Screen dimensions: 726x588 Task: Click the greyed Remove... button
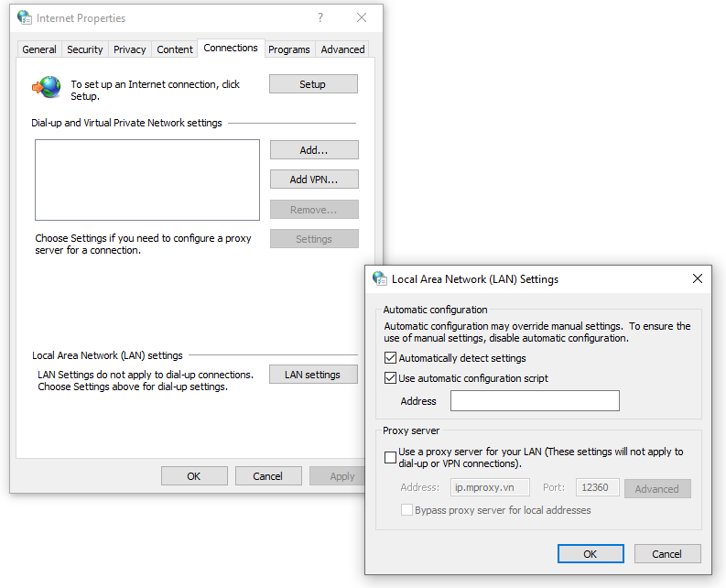(314, 210)
